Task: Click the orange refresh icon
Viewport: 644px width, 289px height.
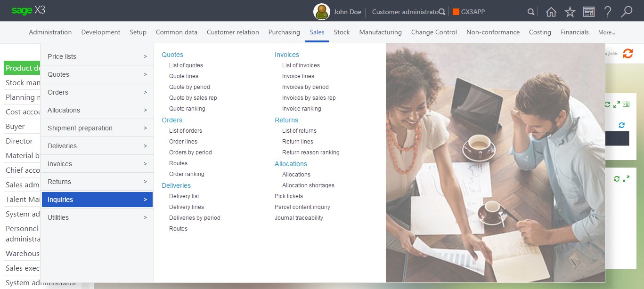Action: [628, 54]
